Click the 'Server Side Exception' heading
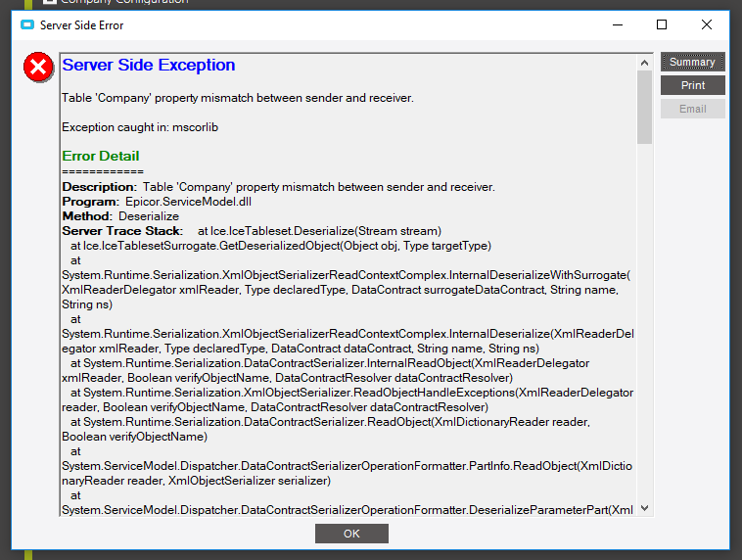The image size is (742, 560). (149, 65)
